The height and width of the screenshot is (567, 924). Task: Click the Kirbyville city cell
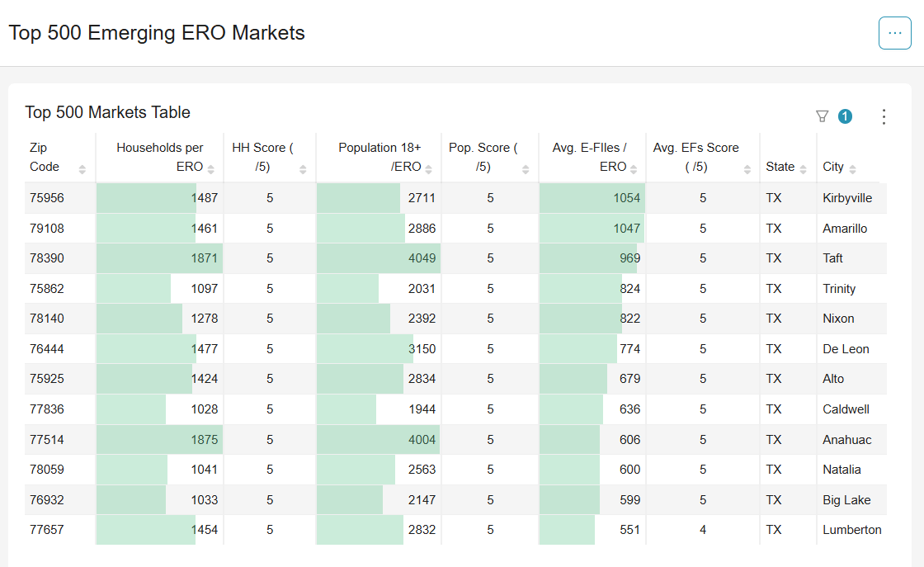[x=851, y=198]
